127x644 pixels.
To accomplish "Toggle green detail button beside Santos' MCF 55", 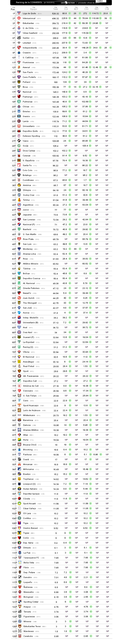I will [x=80, y=38].
